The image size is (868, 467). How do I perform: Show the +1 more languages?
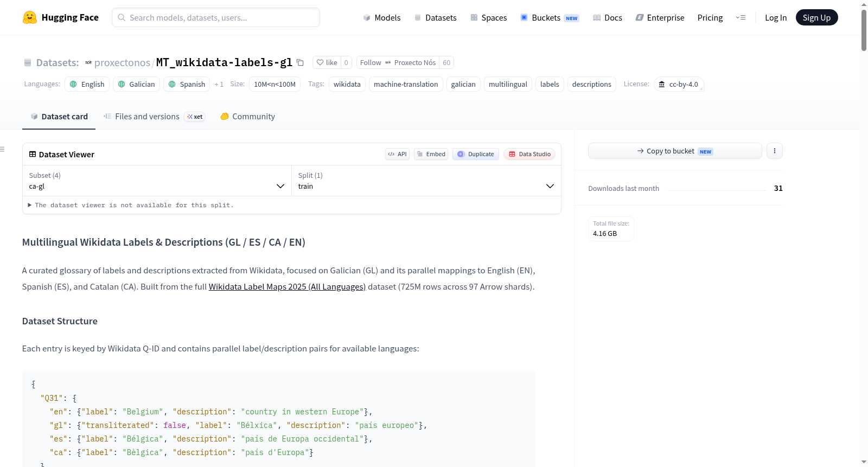point(219,84)
